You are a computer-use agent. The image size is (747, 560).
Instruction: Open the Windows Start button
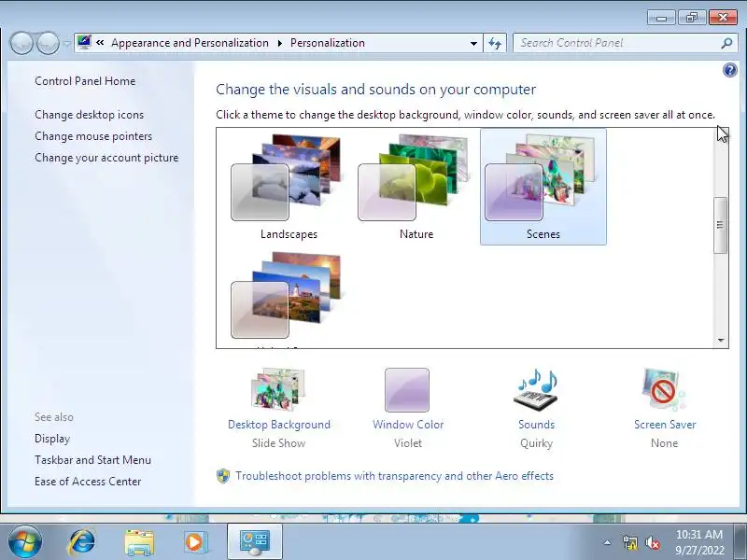(25, 542)
